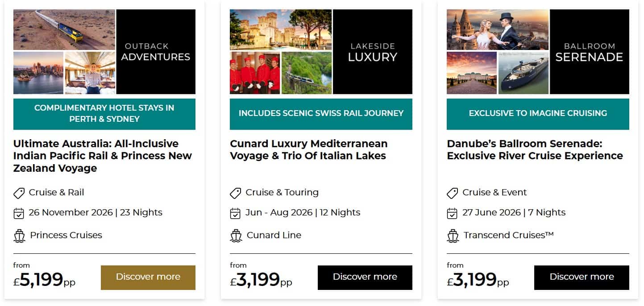Open the Cunard Luxury Mediterranean Voyage title
The width and height of the screenshot is (644, 306).
[x=308, y=150]
